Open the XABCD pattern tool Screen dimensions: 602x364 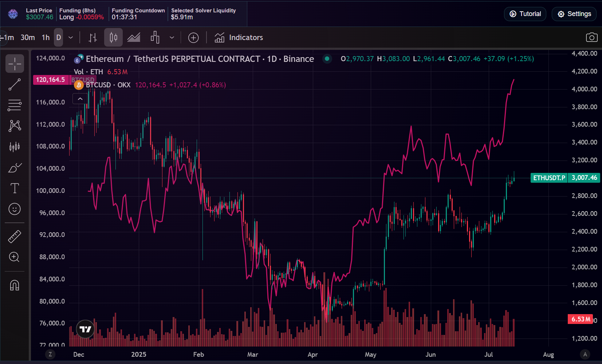coord(15,126)
